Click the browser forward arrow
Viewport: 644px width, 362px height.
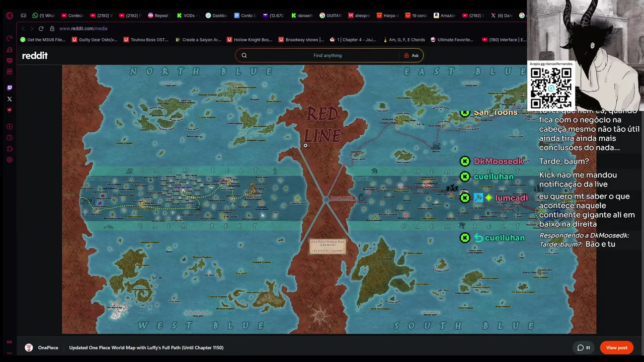pyautogui.click(x=32, y=29)
